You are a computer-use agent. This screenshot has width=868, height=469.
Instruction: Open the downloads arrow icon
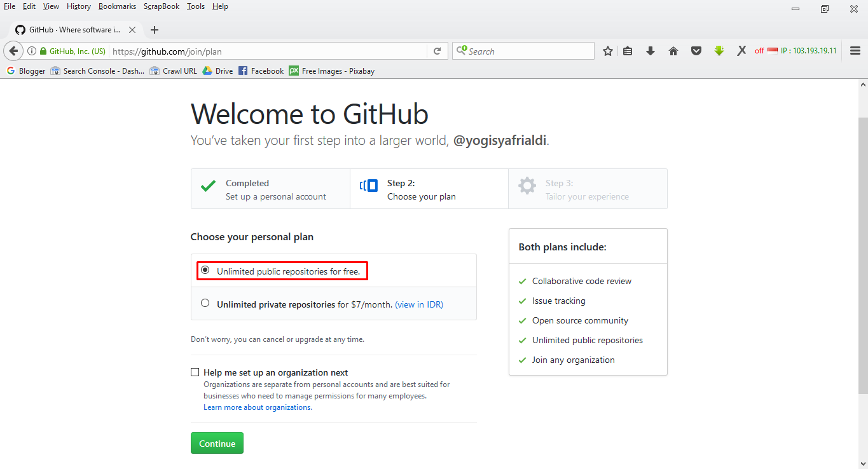(x=650, y=51)
